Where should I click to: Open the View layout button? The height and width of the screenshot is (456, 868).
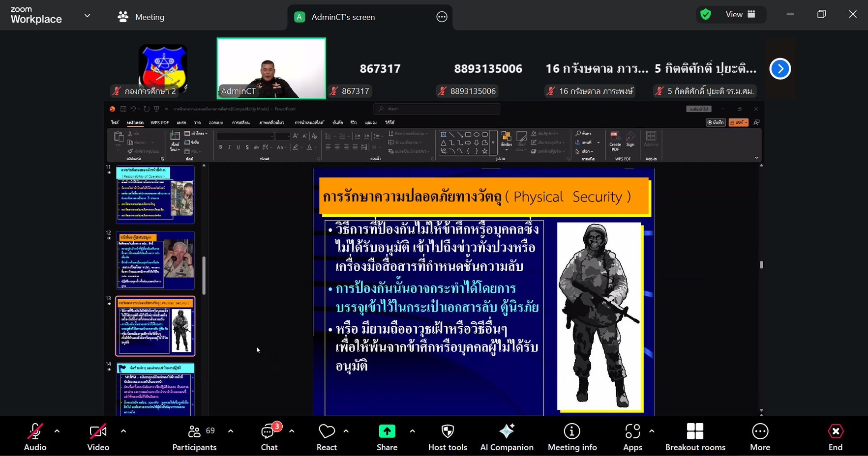coord(740,15)
